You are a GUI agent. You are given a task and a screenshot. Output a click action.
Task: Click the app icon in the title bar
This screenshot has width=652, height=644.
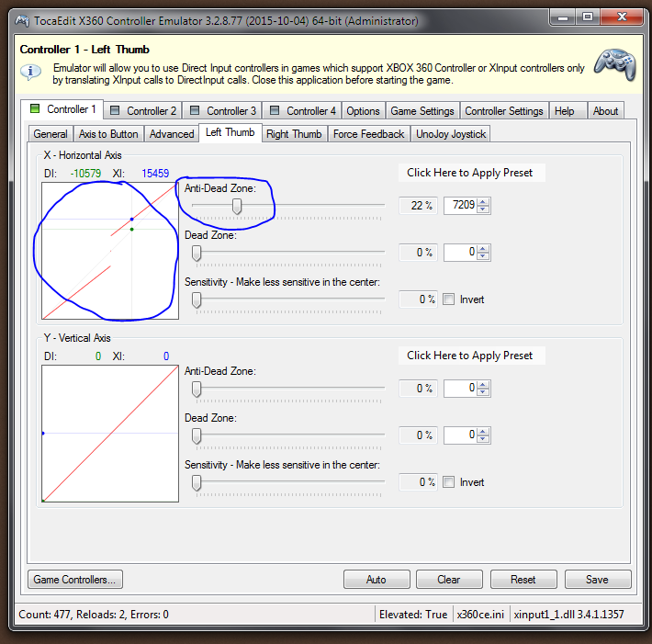pos(22,20)
